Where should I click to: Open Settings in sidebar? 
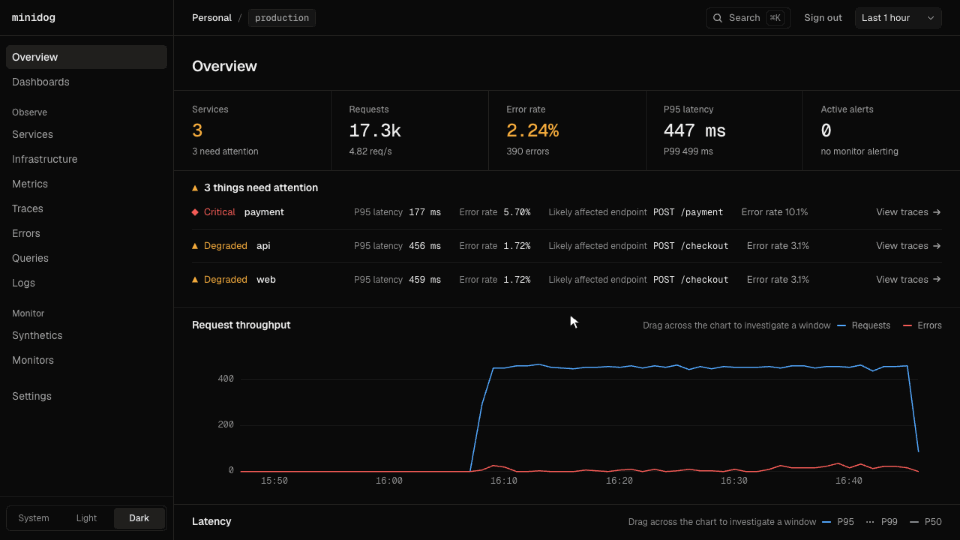[x=86, y=396]
